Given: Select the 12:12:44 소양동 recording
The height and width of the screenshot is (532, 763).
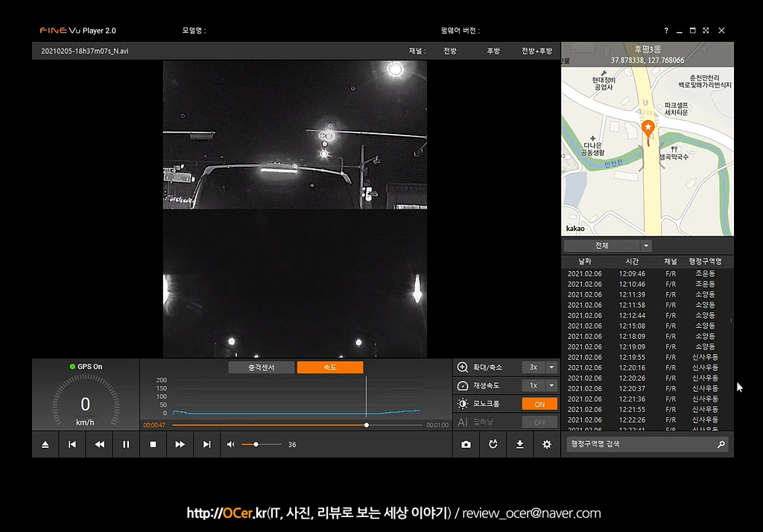Looking at the screenshot, I should click(x=645, y=315).
